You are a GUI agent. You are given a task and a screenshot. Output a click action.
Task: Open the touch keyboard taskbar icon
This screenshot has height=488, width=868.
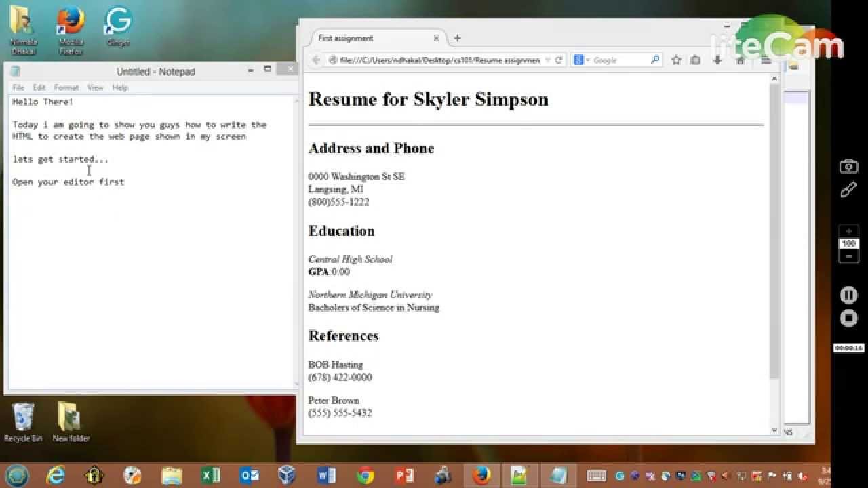(x=596, y=476)
